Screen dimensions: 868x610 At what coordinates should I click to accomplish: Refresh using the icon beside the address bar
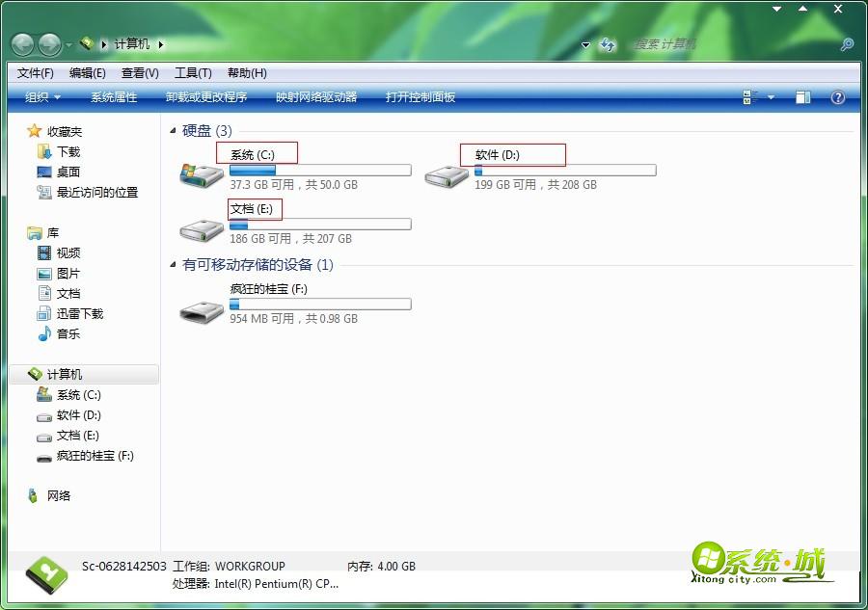click(606, 44)
